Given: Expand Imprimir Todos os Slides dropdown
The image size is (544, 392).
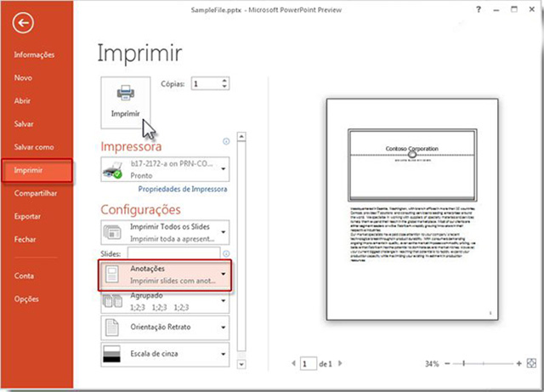Looking at the screenshot, I should pyautogui.click(x=165, y=232).
